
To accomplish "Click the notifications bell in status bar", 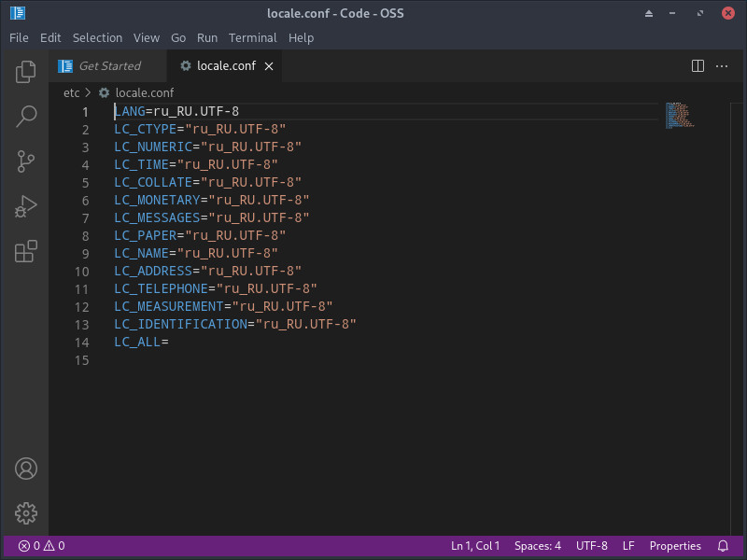I will (723, 545).
